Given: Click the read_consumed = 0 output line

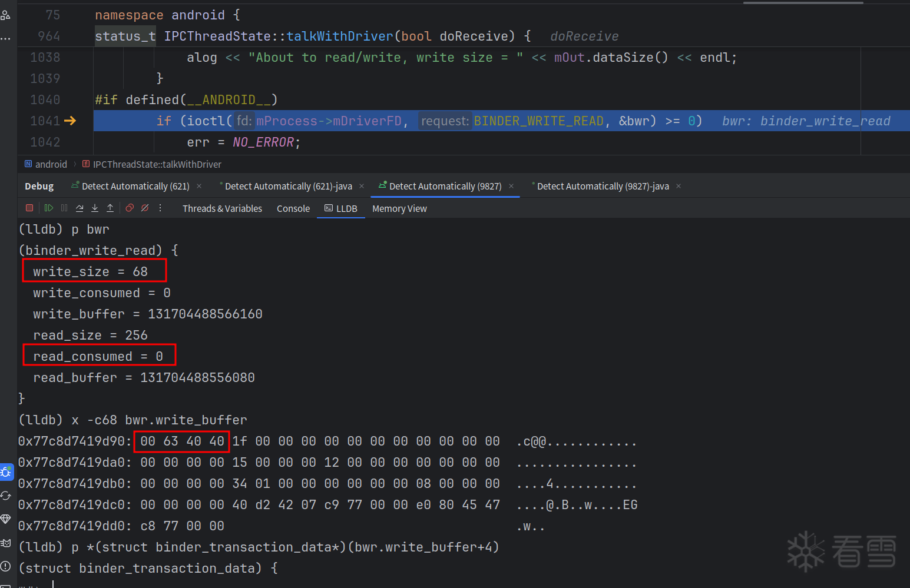Looking at the screenshot, I should coord(98,356).
